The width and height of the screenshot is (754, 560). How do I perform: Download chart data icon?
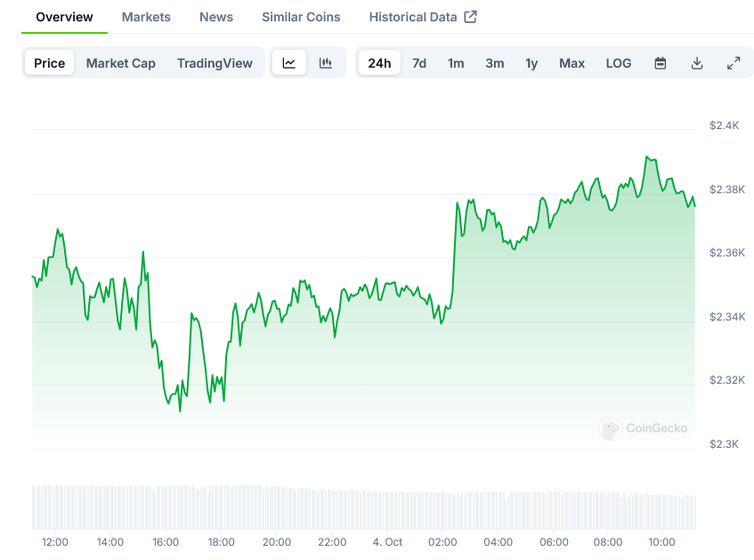coord(697,63)
